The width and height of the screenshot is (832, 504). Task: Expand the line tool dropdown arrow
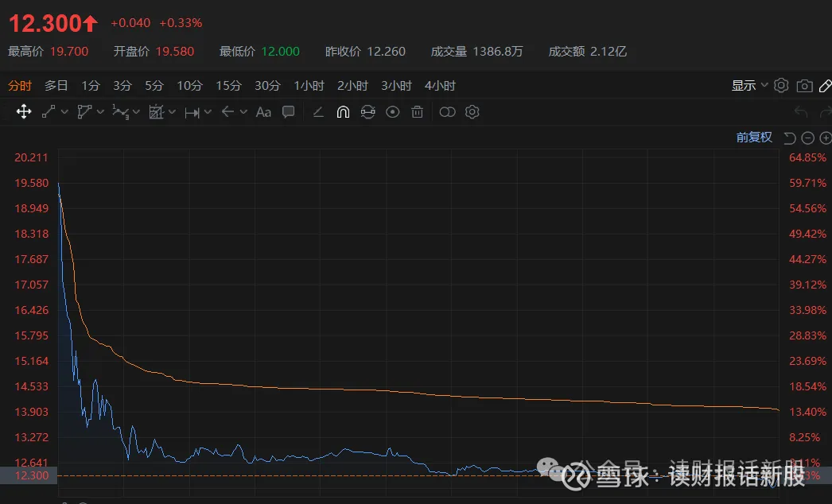tap(64, 112)
